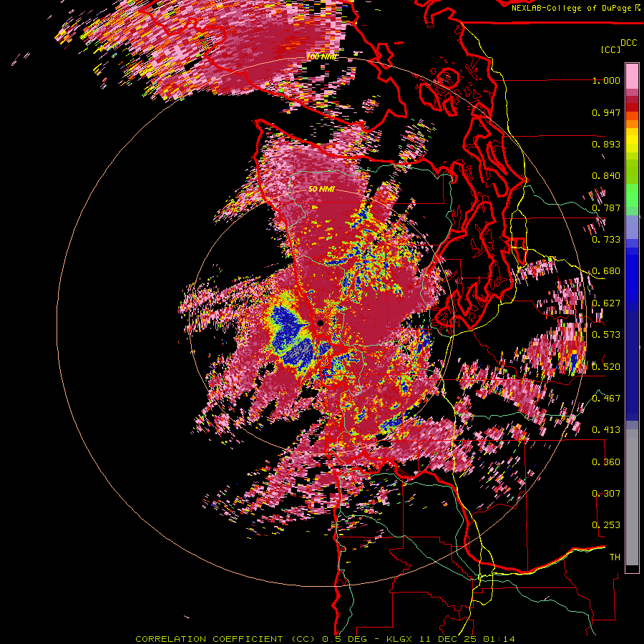Select the 0.840 scale value

point(606,176)
